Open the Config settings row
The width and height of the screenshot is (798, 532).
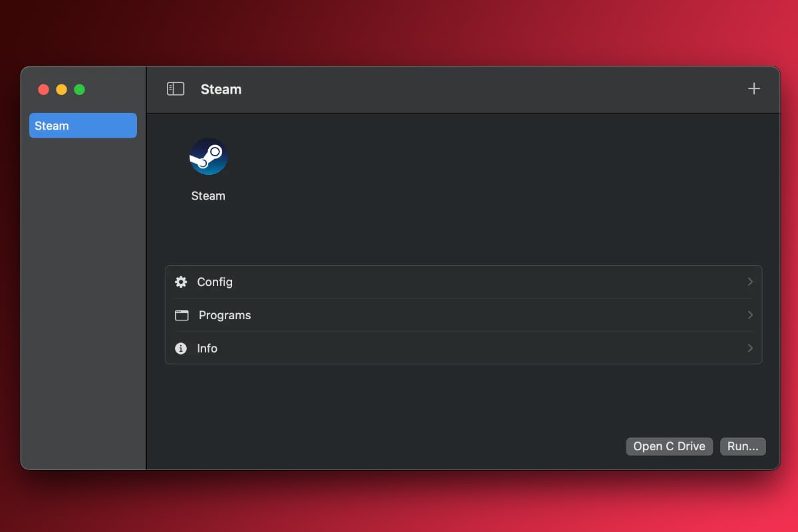click(x=464, y=282)
